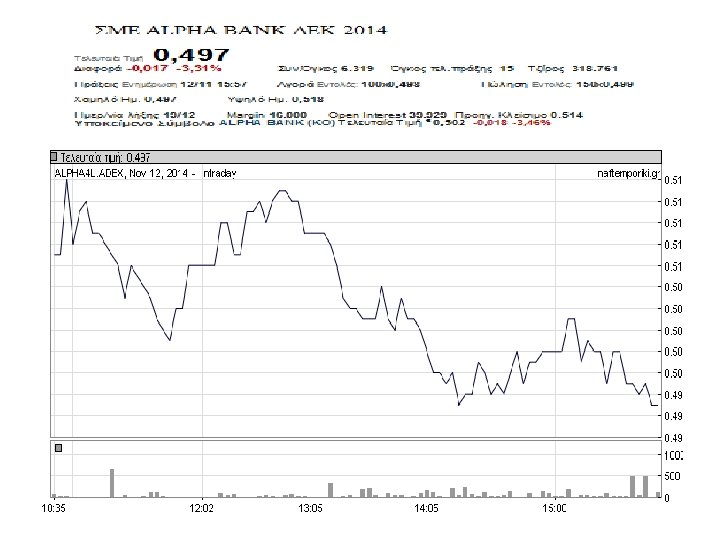The image size is (720, 540).
Task: Open the ALPHA BANK (ΚΟ) underlying symbol link
Action: (x=276, y=123)
